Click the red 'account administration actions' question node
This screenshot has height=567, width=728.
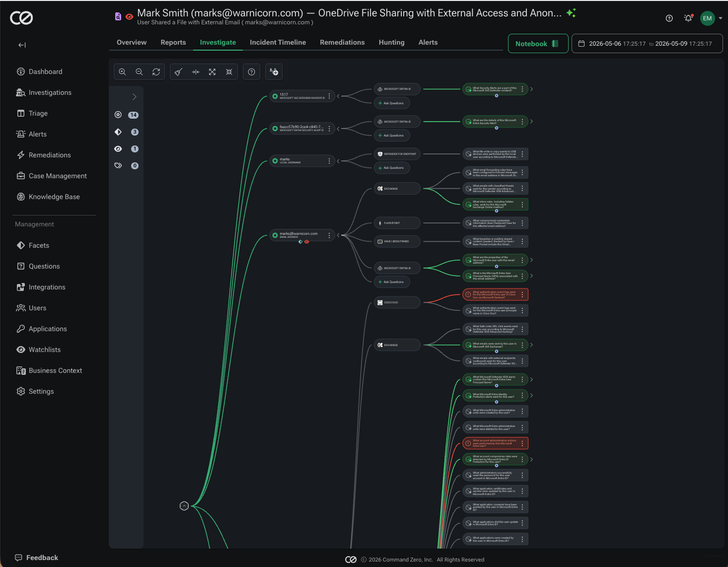click(x=495, y=443)
